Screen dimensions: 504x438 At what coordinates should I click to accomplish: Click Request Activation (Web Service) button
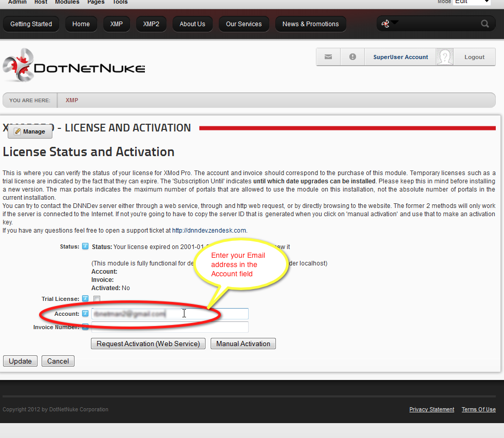point(148,344)
